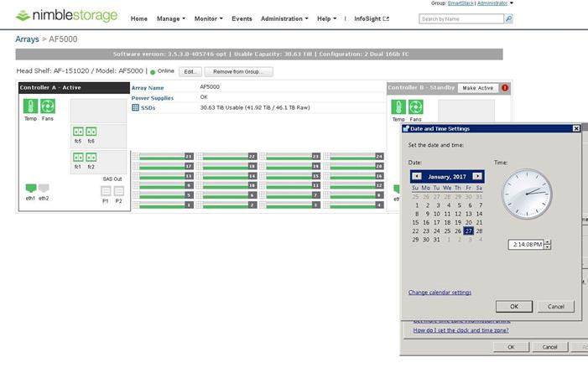Screen dimensions: 588x373
Task: Click Cancel in background Date and Time window
Action: (549, 347)
